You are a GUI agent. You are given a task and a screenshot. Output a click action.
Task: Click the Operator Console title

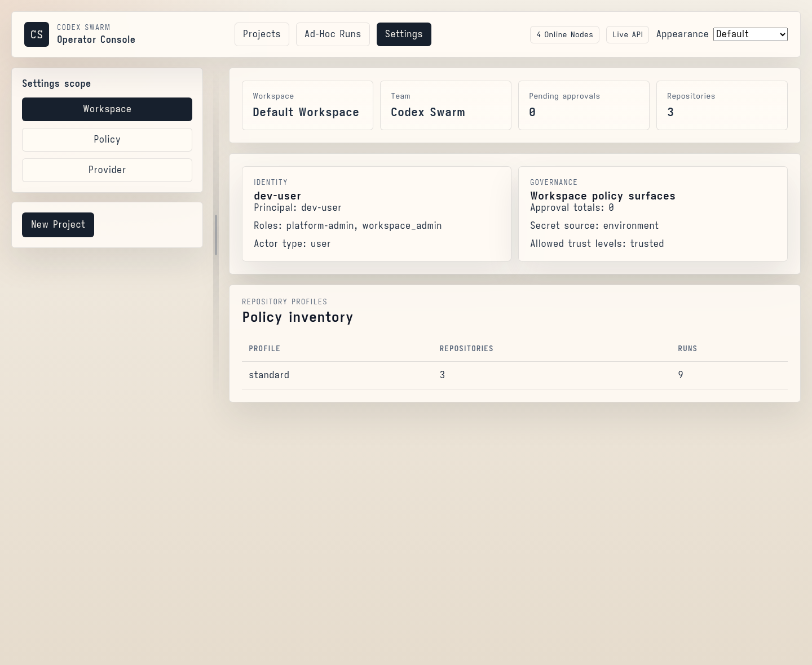pyautogui.click(x=96, y=39)
